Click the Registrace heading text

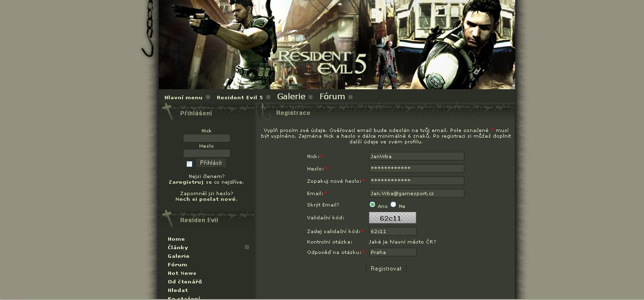(x=293, y=113)
